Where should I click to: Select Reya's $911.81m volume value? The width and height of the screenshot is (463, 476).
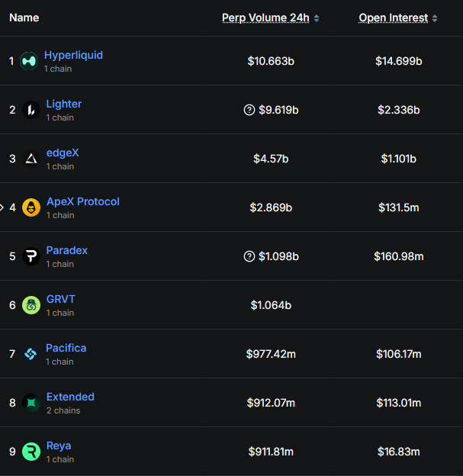click(271, 452)
